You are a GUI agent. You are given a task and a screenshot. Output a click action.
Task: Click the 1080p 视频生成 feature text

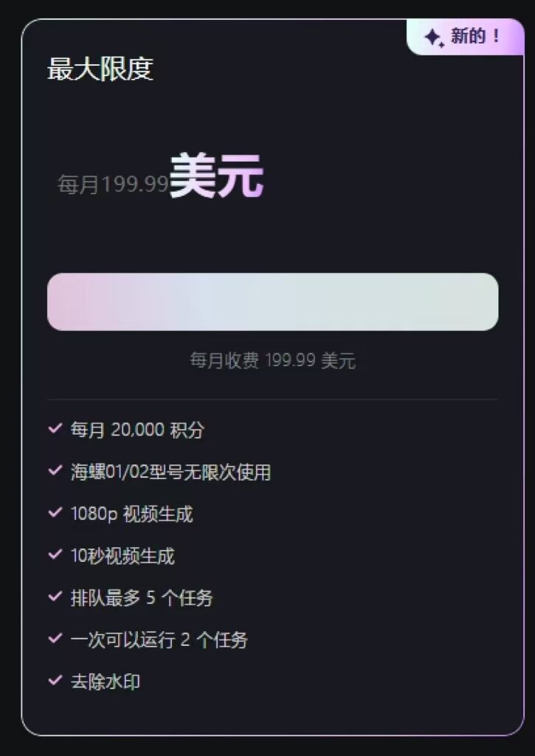[x=131, y=514]
